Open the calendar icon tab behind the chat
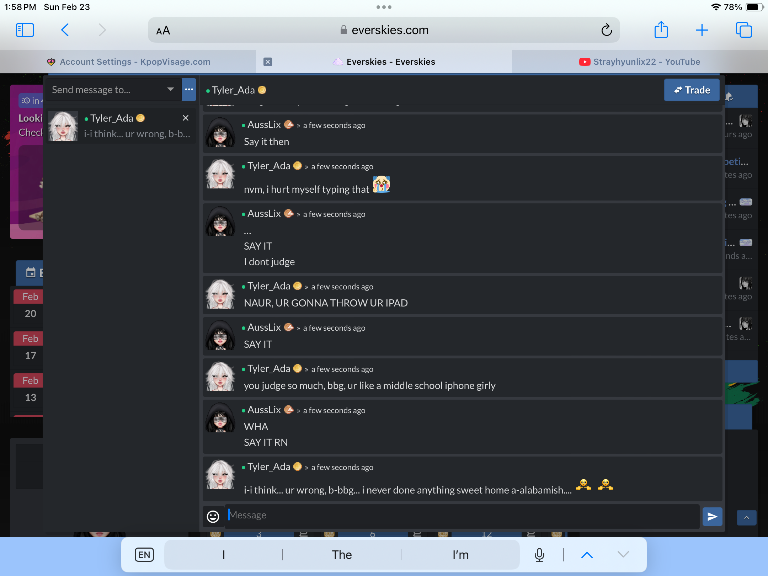 (30, 272)
